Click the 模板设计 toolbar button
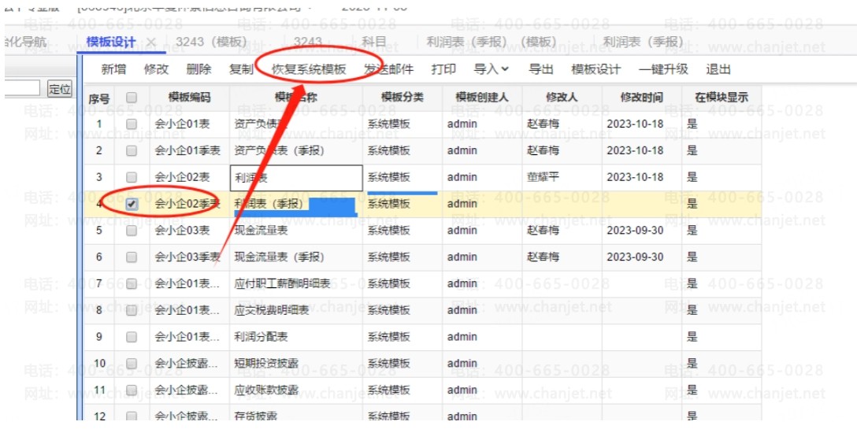This screenshot has width=868, height=429. 595,69
